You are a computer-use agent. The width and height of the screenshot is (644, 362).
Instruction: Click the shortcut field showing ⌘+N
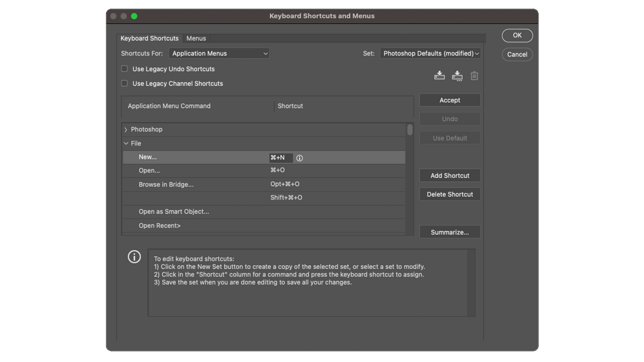point(281,158)
